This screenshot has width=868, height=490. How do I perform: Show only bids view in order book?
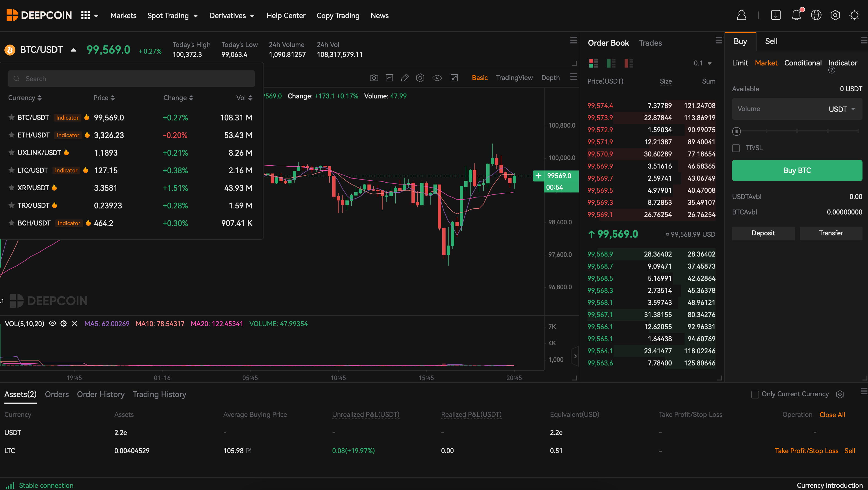click(611, 63)
